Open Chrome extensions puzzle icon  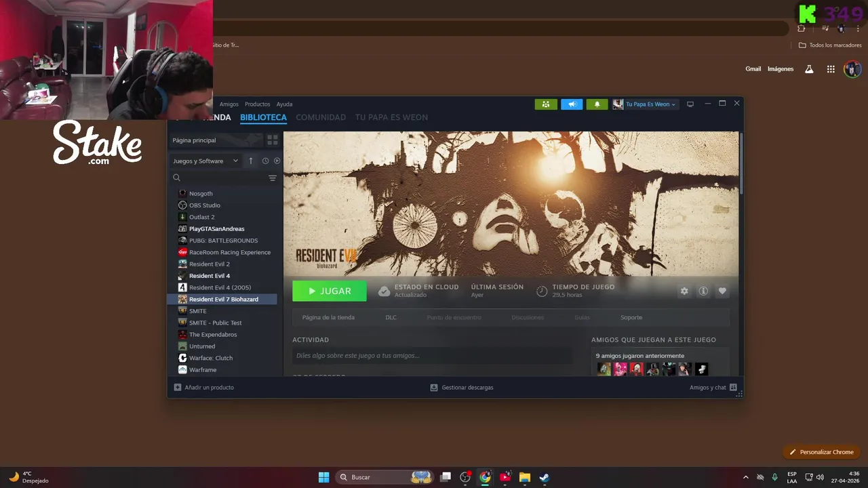point(802,28)
